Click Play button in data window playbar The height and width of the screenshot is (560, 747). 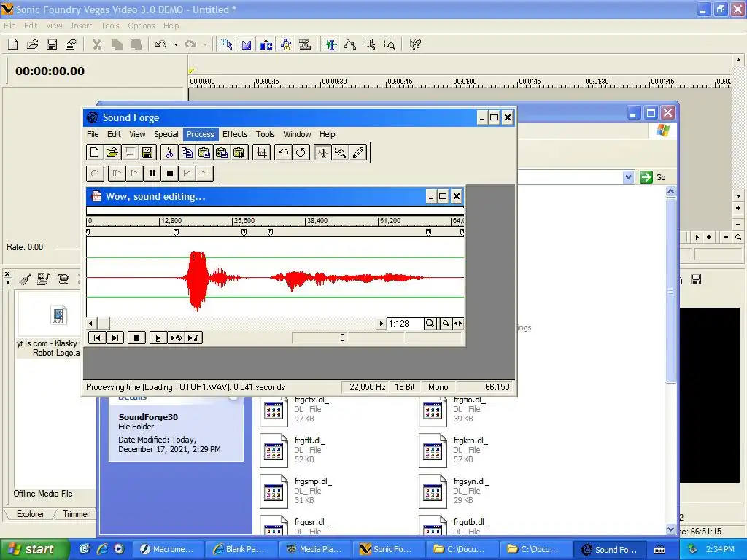pos(158,338)
